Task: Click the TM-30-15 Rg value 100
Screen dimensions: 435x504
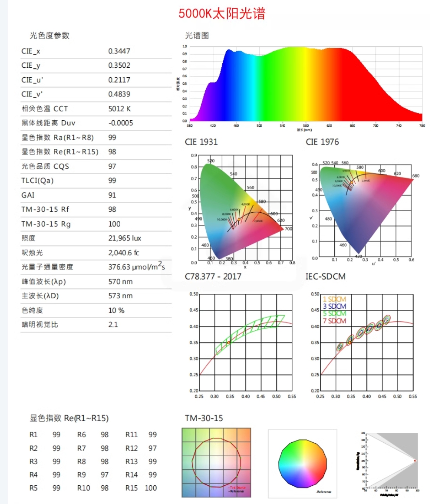Action: [114, 224]
